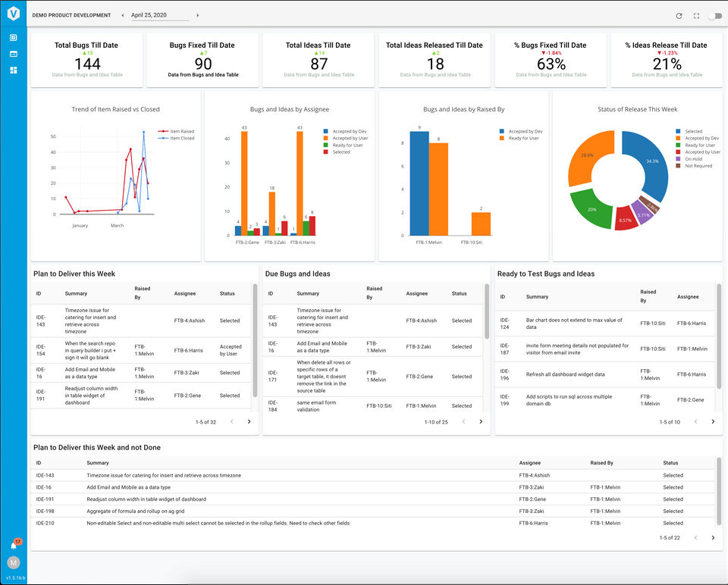728x585 pixels.
Task: Go to next page of Due Bugs and Ideas
Action: 481,422
